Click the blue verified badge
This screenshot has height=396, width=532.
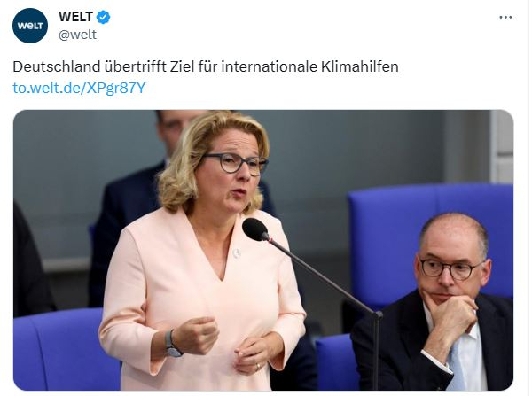(104, 17)
